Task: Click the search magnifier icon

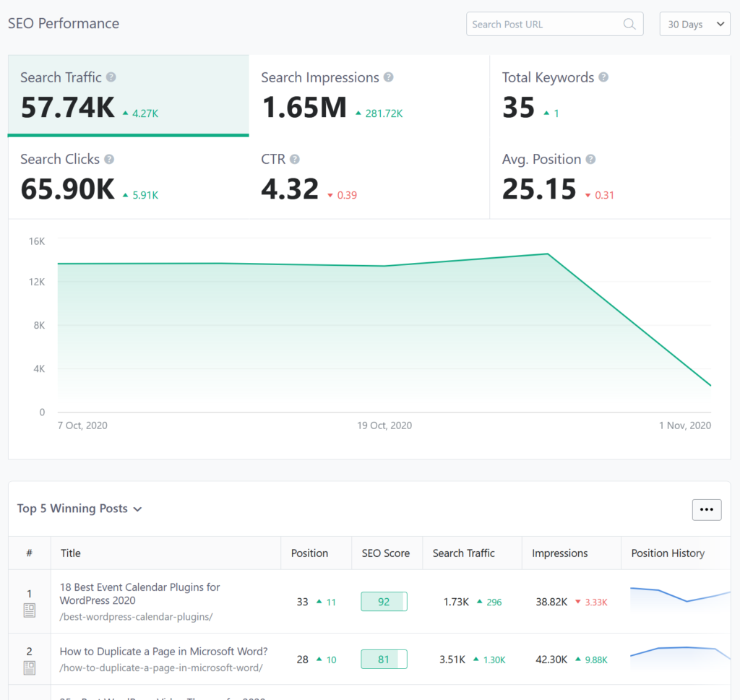Action: (x=629, y=24)
